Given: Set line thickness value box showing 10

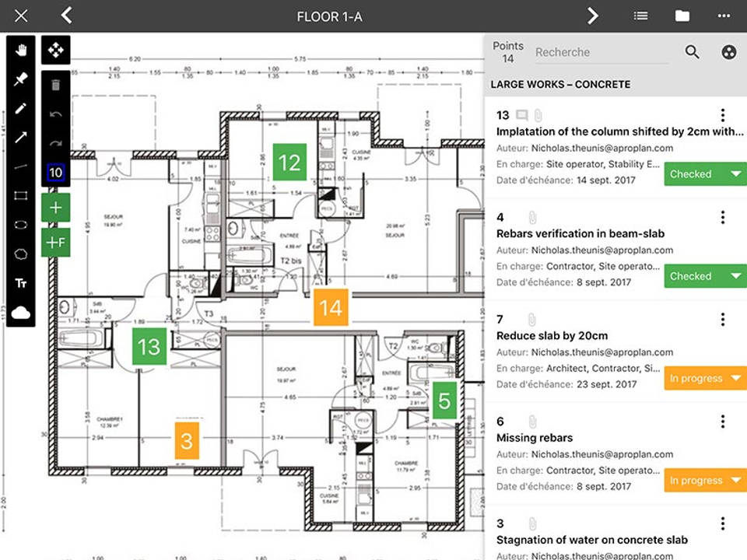Looking at the screenshot, I should (x=56, y=173).
